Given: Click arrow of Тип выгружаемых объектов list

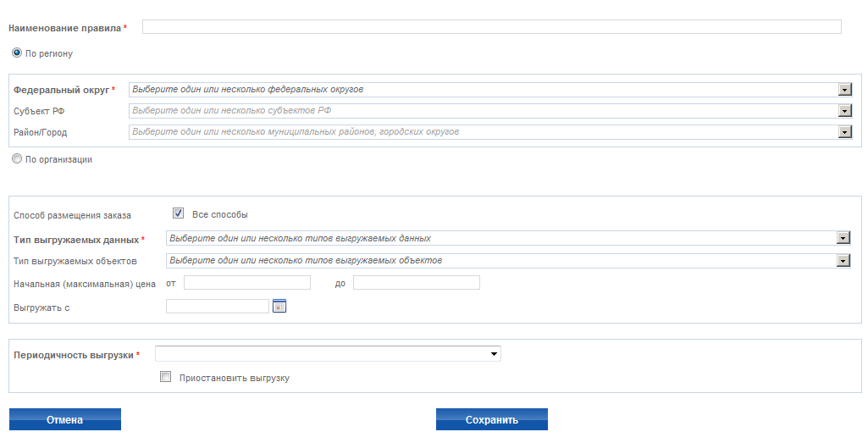Looking at the screenshot, I should click(843, 260).
